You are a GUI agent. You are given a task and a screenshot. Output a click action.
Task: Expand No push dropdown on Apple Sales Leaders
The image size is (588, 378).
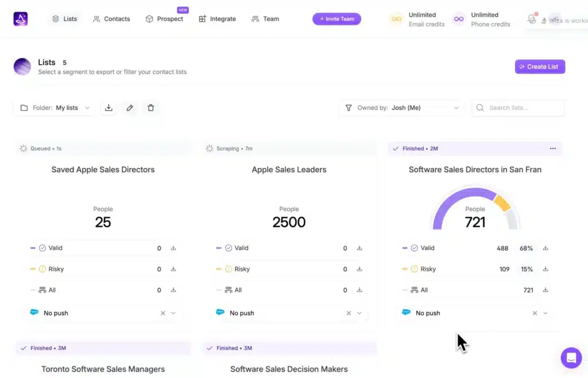[359, 313]
